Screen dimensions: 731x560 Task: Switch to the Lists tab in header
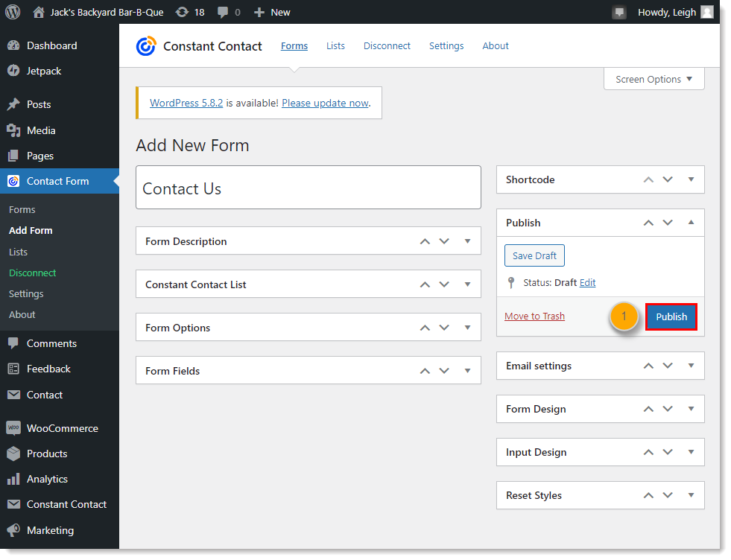335,45
